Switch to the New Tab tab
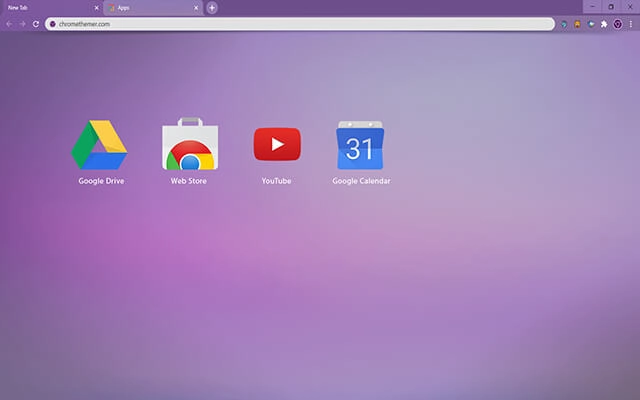640x400 pixels. (51, 8)
